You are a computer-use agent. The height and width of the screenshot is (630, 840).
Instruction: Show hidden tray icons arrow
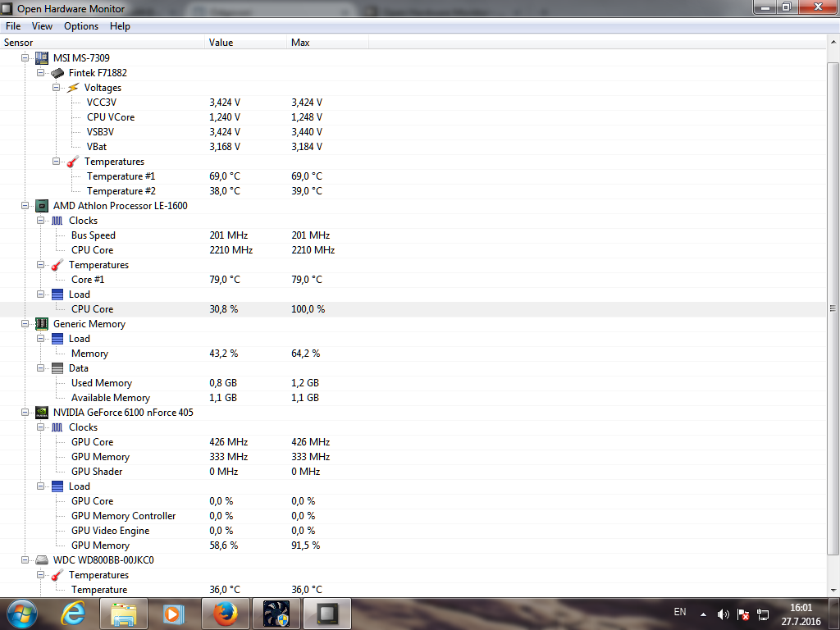pos(703,614)
